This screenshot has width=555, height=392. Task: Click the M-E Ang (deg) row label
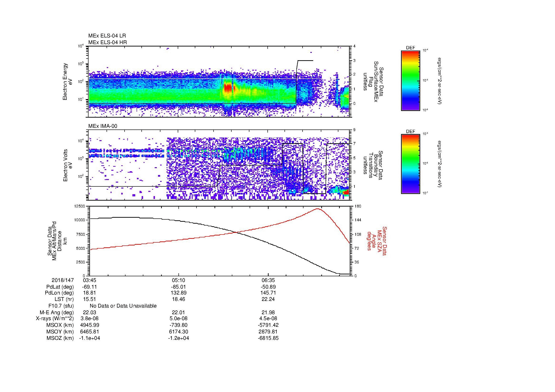pyautogui.click(x=56, y=312)
